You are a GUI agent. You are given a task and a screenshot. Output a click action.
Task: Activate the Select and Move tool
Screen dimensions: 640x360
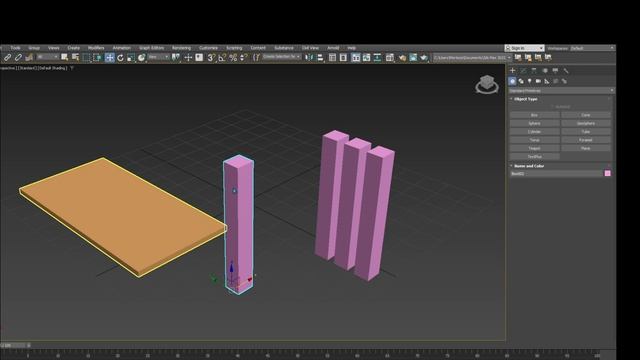tap(109, 58)
